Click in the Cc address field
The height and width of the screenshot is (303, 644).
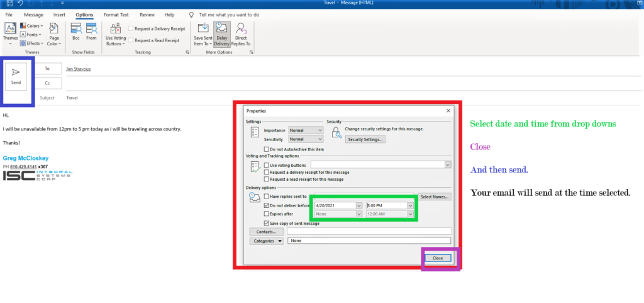353,83
